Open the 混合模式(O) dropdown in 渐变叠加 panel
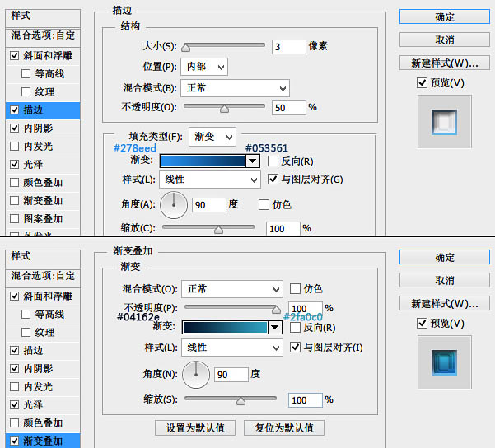The height and width of the screenshot is (448, 495). (232, 289)
